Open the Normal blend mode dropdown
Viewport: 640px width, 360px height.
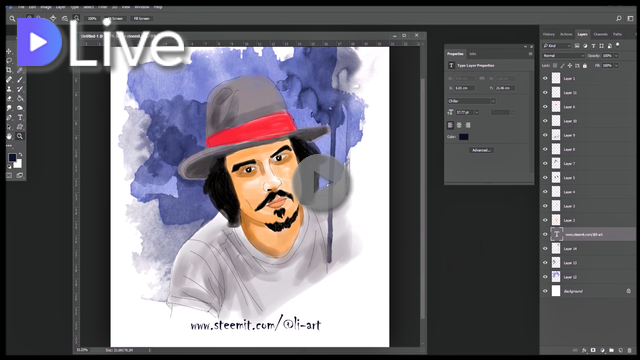pos(563,56)
